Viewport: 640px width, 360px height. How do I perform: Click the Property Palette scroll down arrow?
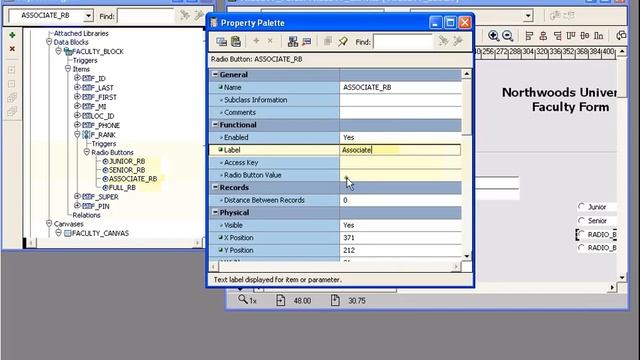tap(467, 256)
